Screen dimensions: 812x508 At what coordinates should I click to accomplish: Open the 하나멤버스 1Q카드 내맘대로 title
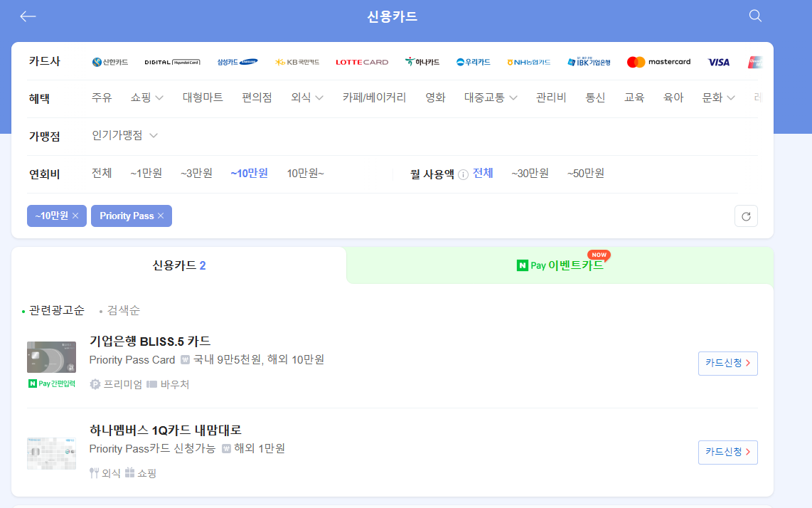pos(165,430)
